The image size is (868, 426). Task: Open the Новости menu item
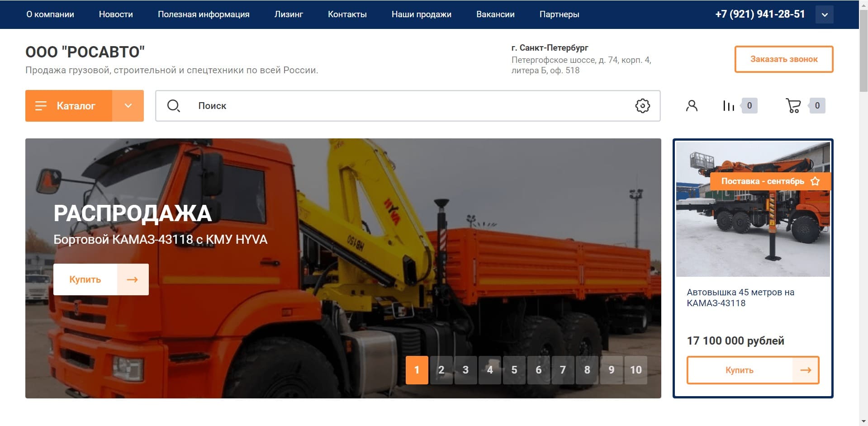116,14
